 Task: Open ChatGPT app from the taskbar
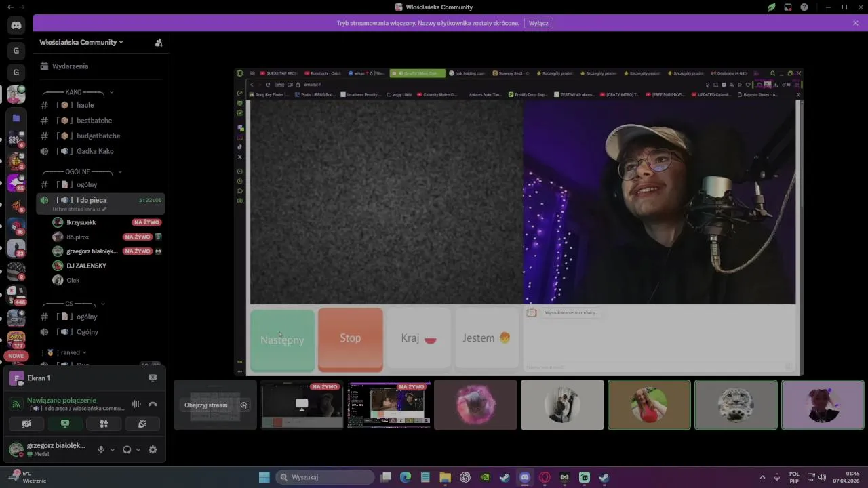(465, 477)
